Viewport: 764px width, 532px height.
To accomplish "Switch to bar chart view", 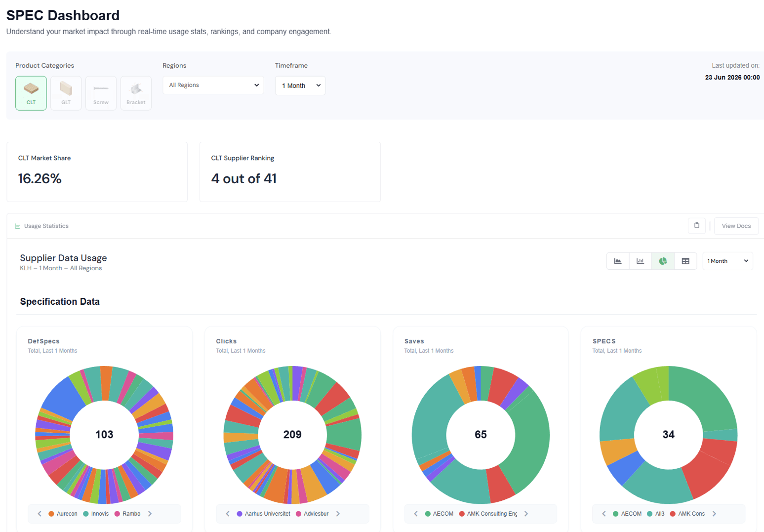I will point(640,261).
